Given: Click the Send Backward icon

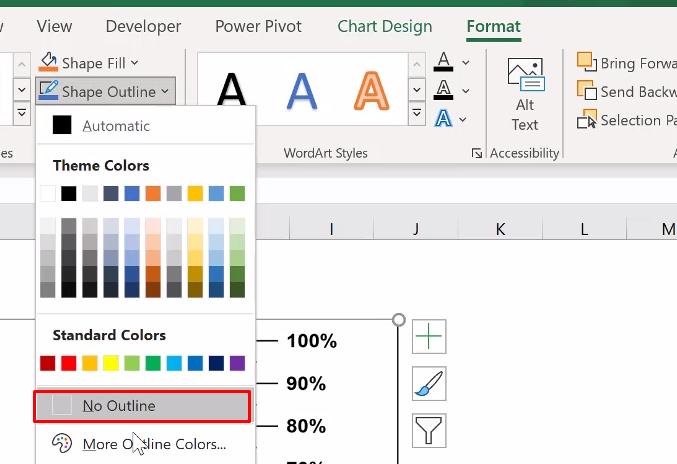Looking at the screenshot, I should click(586, 91).
